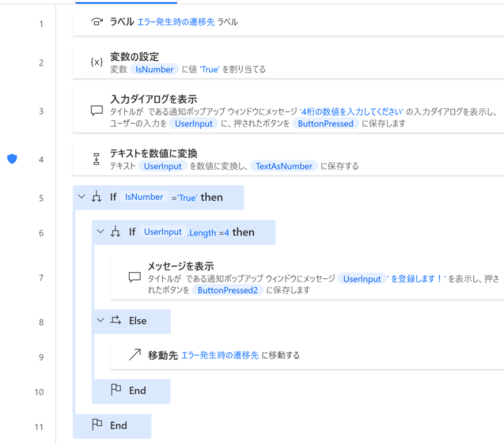Select UserInput chip in the Length condition
The width and height of the screenshot is (504, 445).
pyautogui.click(x=163, y=232)
